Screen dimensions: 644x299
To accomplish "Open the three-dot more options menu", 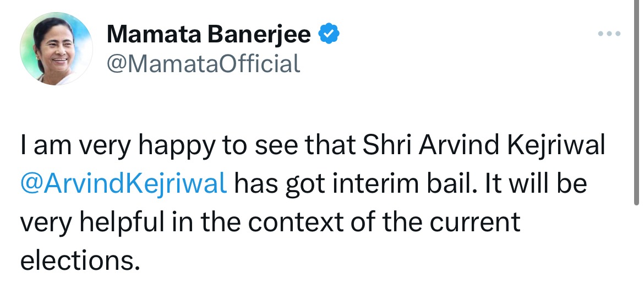I will point(612,35).
